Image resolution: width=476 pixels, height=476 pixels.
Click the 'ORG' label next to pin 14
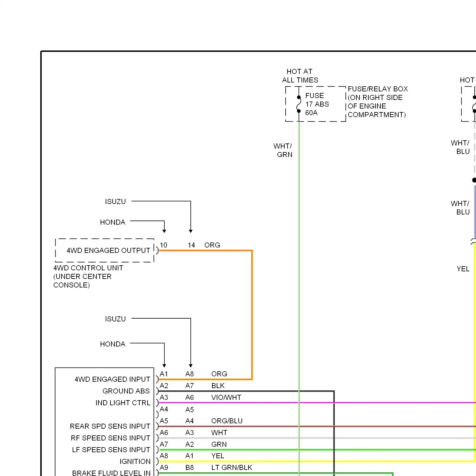point(212,245)
